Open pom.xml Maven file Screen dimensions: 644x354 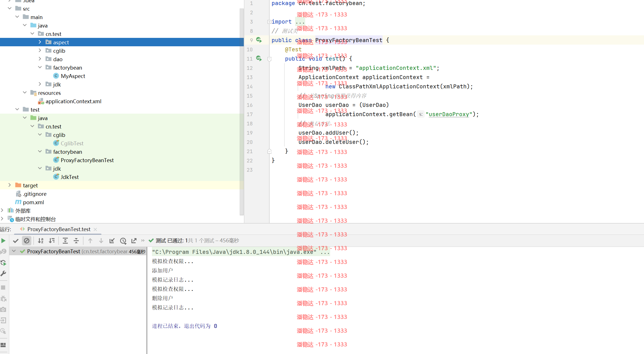(33, 202)
